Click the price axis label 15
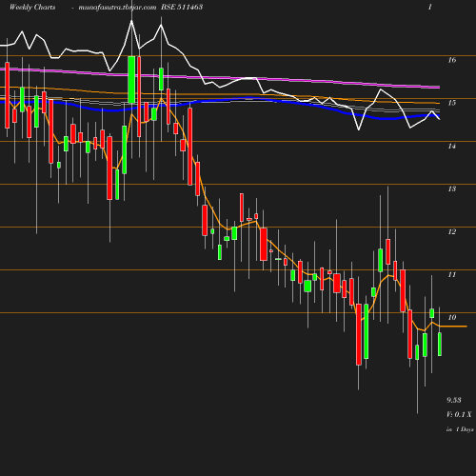 [x=452, y=103]
